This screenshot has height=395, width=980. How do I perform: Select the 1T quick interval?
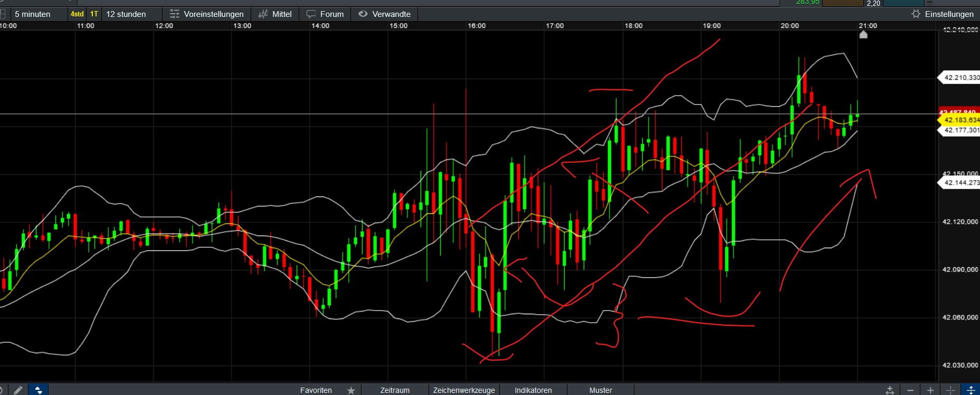[94, 14]
